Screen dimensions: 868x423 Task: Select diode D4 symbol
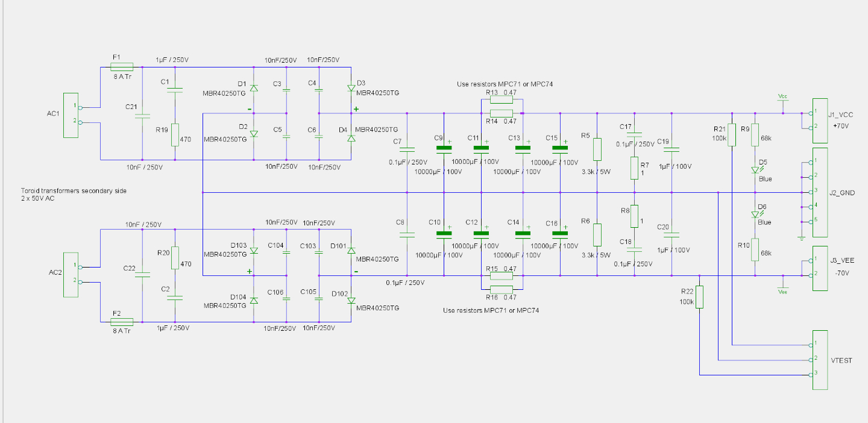(351, 138)
